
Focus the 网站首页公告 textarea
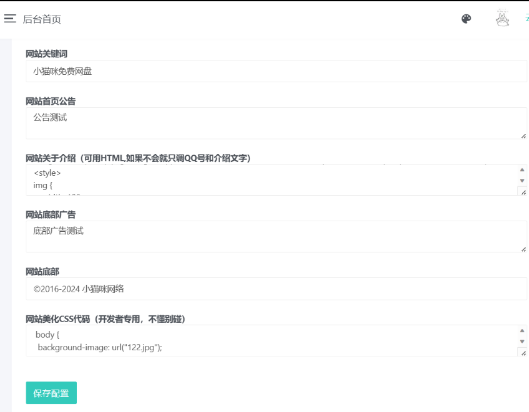click(276, 123)
